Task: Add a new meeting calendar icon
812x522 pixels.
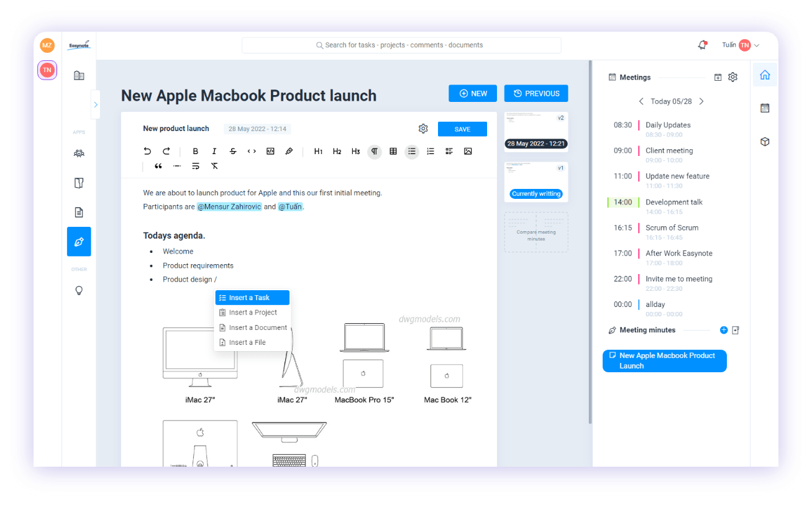Action: pos(718,78)
